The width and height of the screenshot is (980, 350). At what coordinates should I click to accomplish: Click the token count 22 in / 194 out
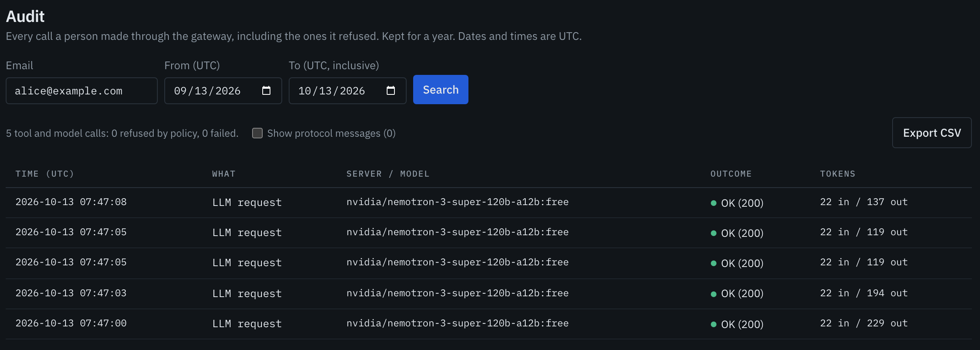tap(864, 293)
